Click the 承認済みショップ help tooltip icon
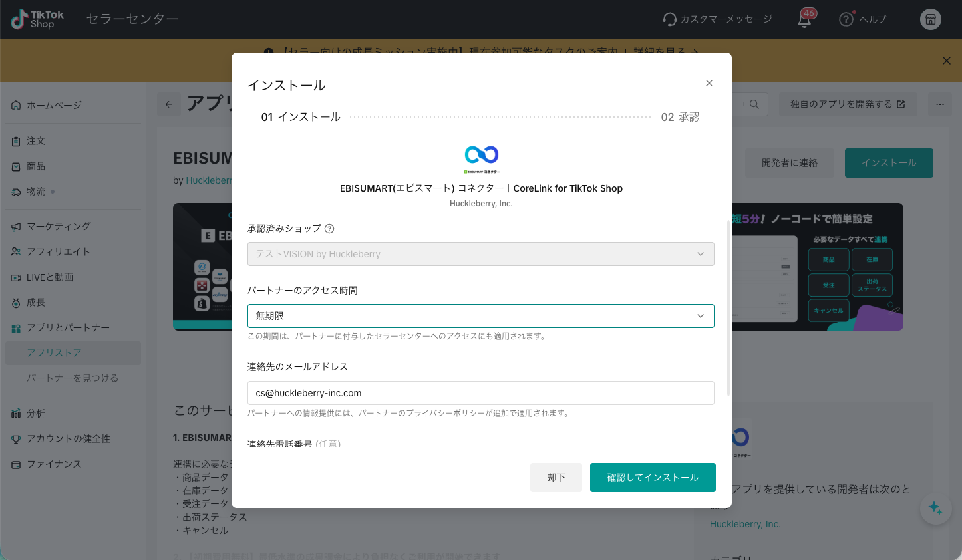The width and height of the screenshot is (962, 560). (x=329, y=229)
